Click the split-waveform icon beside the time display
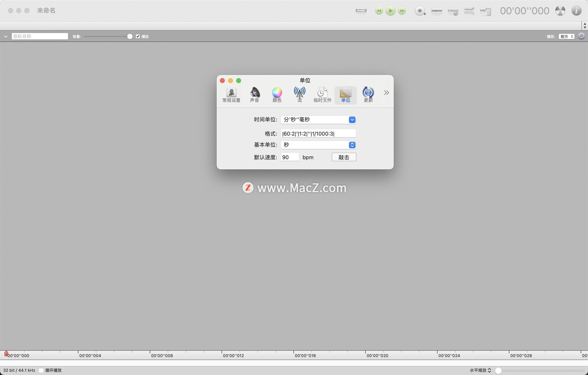The image size is (588, 375). click(485, 11)
